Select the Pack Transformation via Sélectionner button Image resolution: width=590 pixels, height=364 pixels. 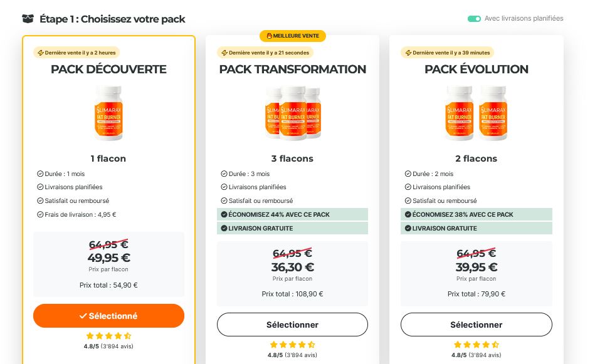pyautogui.click(x=292, y=325)
